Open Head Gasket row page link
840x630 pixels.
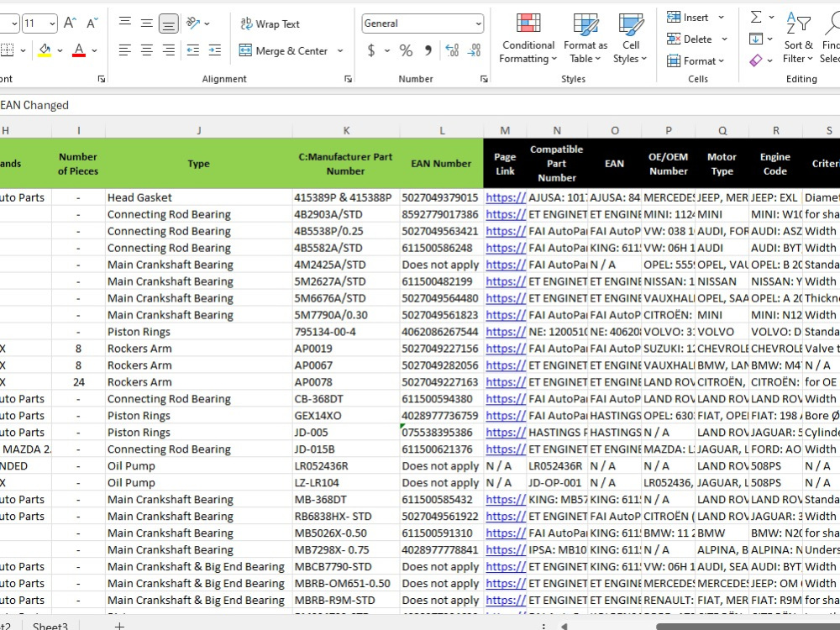point(506,197)
